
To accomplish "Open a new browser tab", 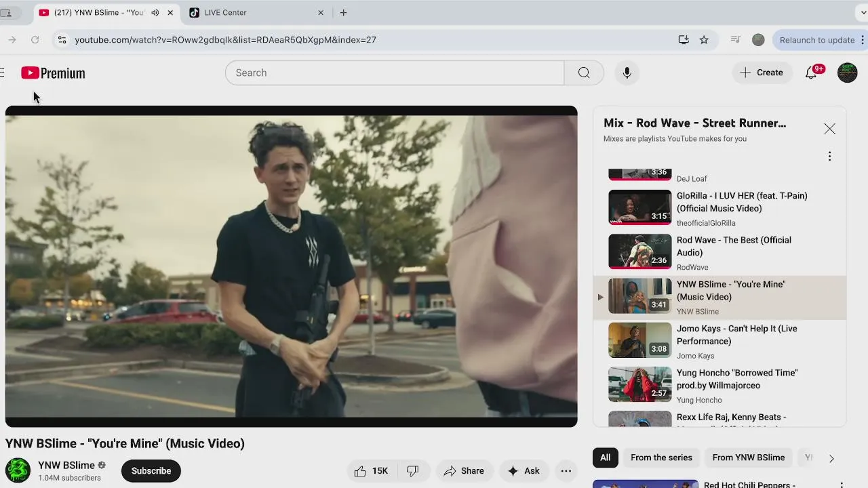I will pos(344,12).
